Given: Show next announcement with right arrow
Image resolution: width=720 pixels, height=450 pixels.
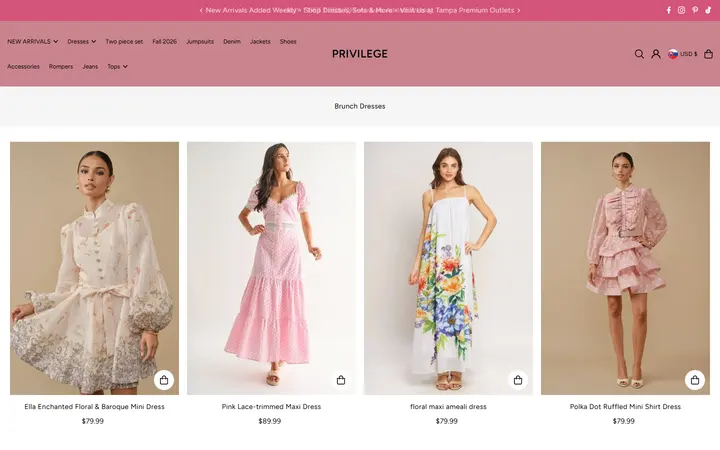Looking at the screenshot, I should point(519,11).
